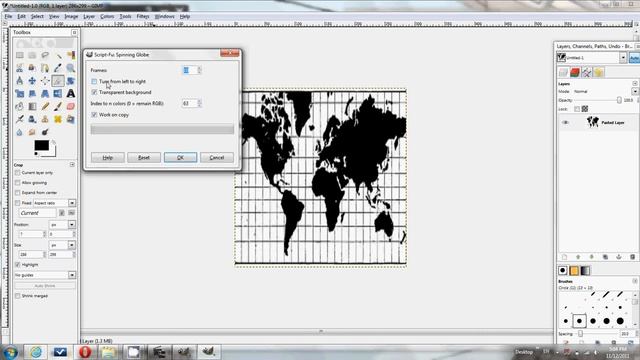Select the Free Select lasso tool
640x360 pixels.
(x=45, y=55)
